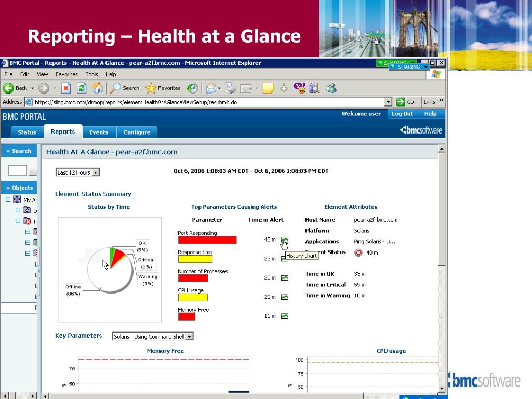The image size is (532, 399).
Task: Click the Offline (86%) pie label
Action: click(73, 290)
